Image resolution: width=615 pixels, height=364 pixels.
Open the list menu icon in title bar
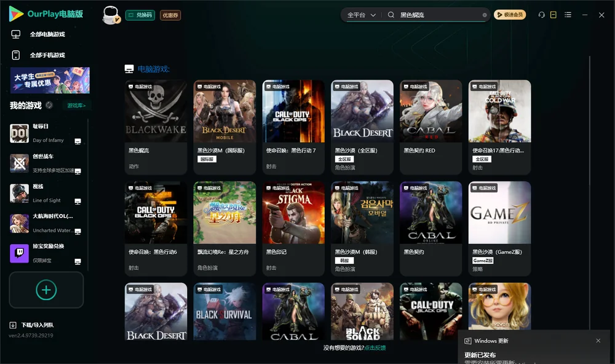[568, 15]
